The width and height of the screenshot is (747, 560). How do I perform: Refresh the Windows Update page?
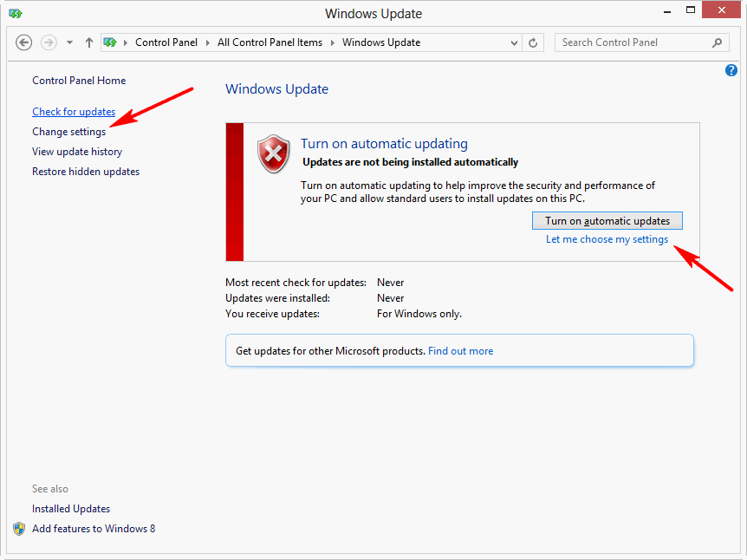(533, 42)
